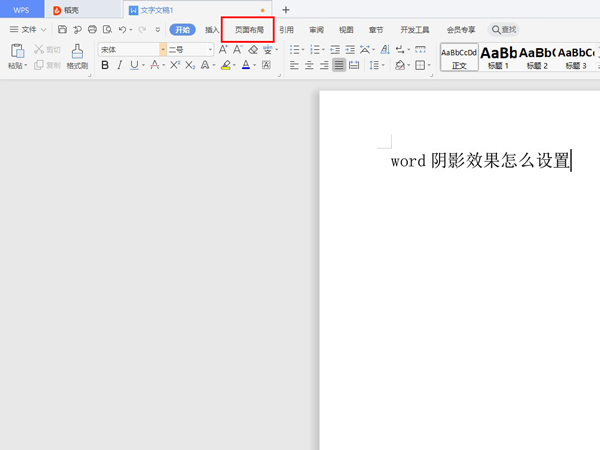The image size is (600, 450).
Task: Apply superscript with the X² icon
Action: point(175,65)
